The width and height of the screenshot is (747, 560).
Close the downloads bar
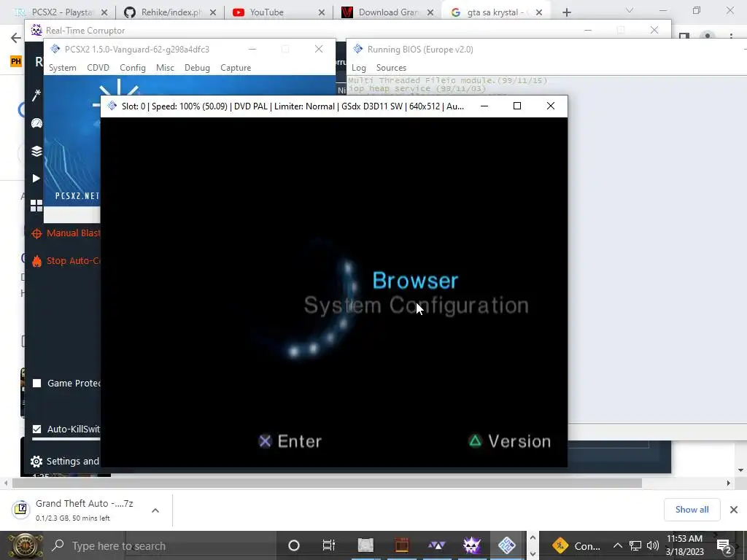tap(734, 510)
